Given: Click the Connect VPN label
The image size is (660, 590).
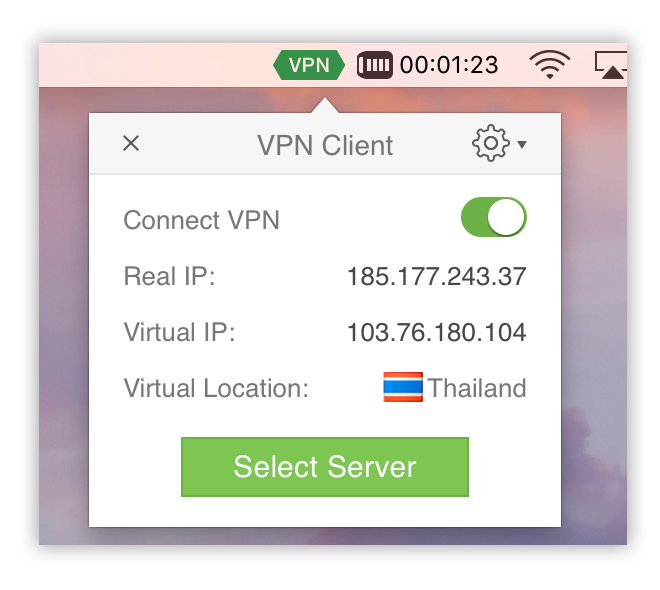Looking at the screenshot, I should [x=202, y=220].
